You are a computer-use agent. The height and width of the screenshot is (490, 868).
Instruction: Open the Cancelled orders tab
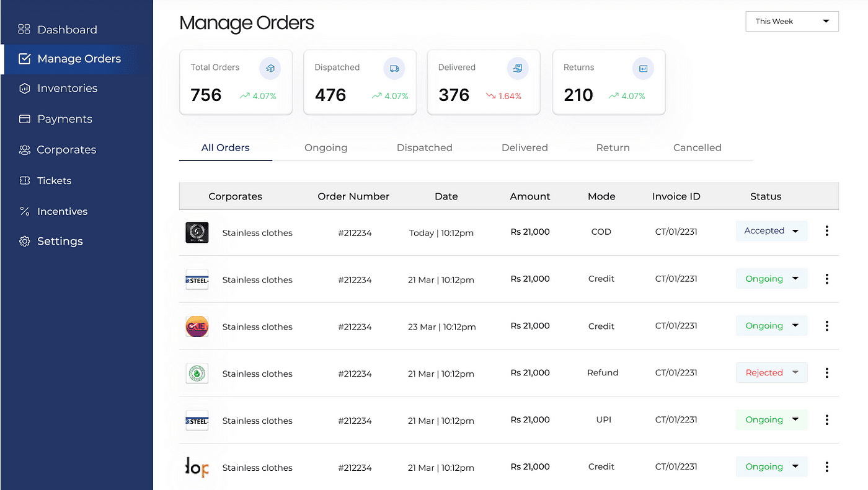697,147
